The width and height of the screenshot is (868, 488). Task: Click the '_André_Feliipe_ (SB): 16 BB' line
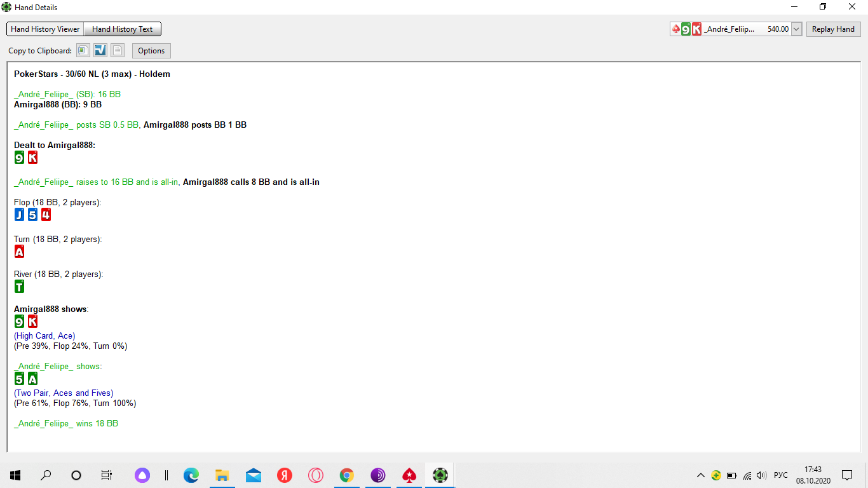click(x=67, y=94)
